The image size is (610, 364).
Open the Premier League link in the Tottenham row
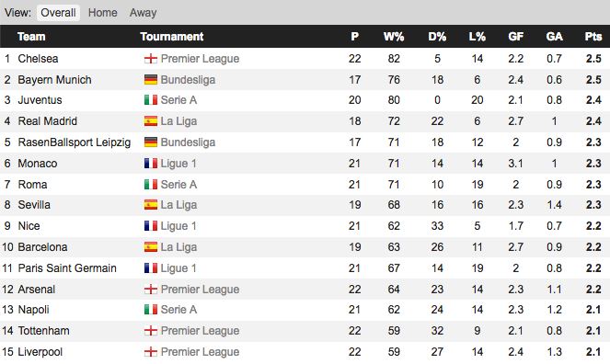point(200,331)
